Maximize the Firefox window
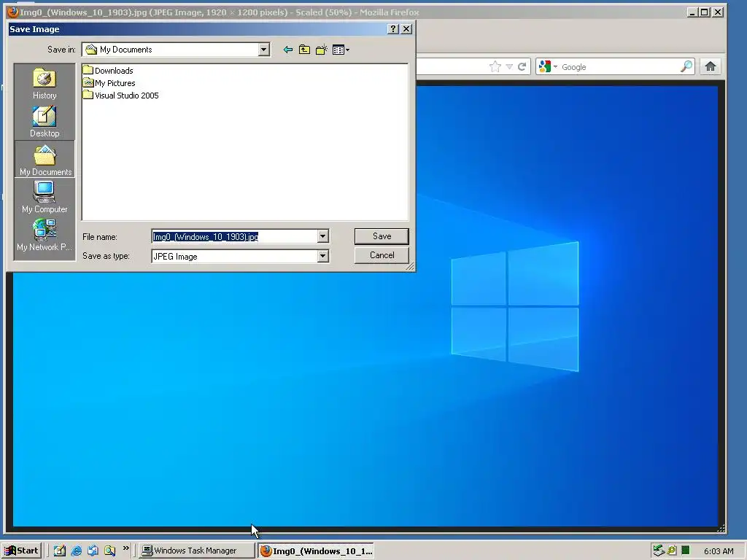The image size is (747, 560). (705, 12)
